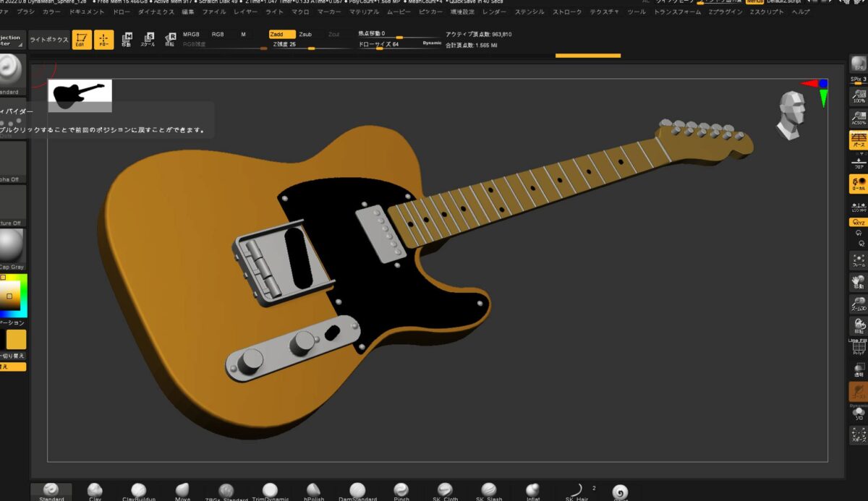This screenshot has height=501, width=868.
Task: Open the MatCap Gray material selector
Action: click(11, 249)
